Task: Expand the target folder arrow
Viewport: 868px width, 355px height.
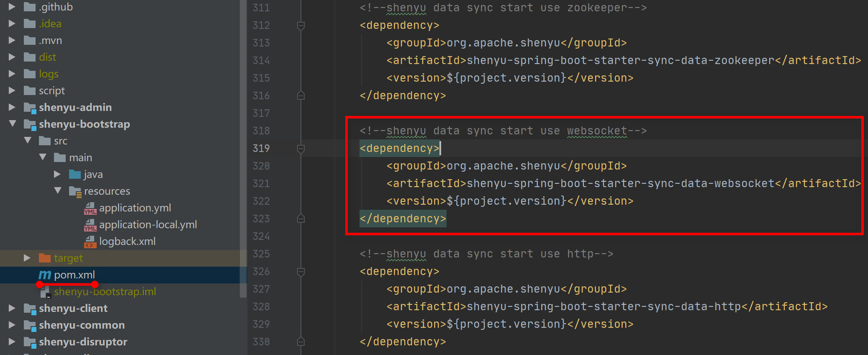Action: click(x=27, y=258)
